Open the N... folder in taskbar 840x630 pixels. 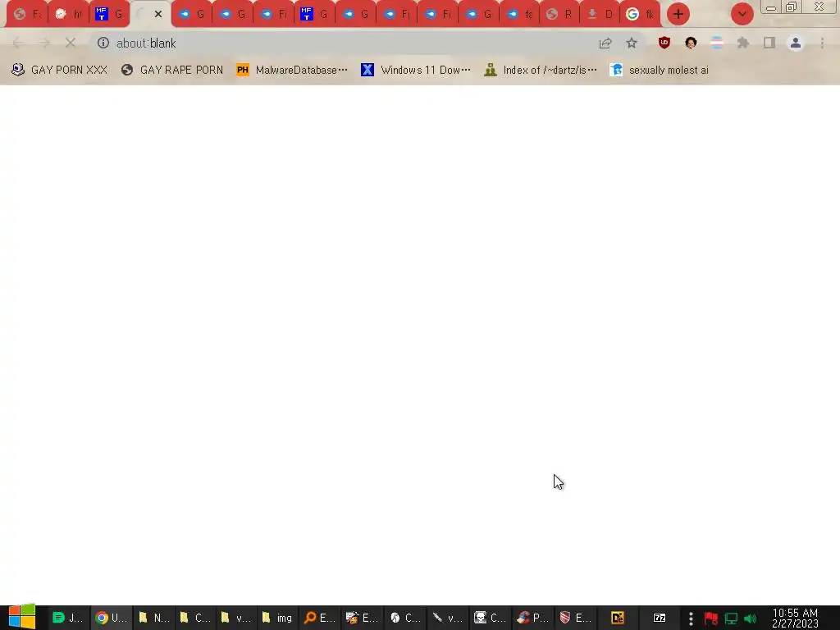tap(153, 618)
